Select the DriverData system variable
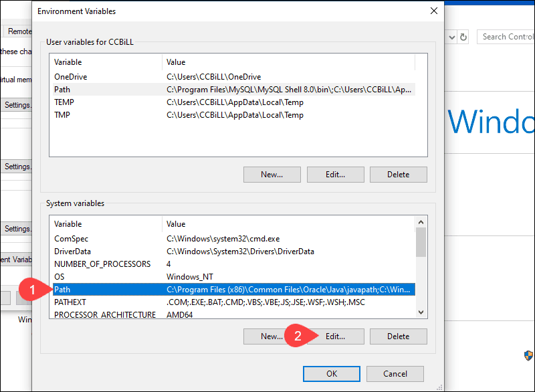The width and height of the screenshot is (535, 392). point(233,252)
